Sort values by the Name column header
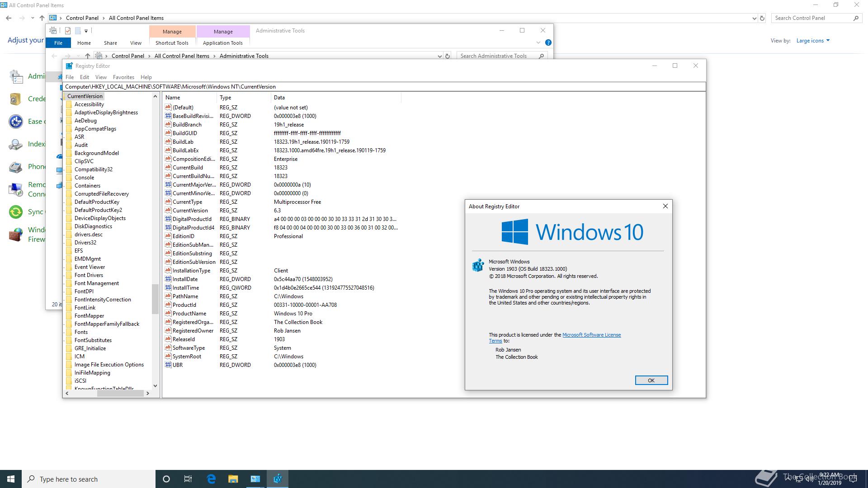Viewport: 868px width, 488px height. coord(190,98)
